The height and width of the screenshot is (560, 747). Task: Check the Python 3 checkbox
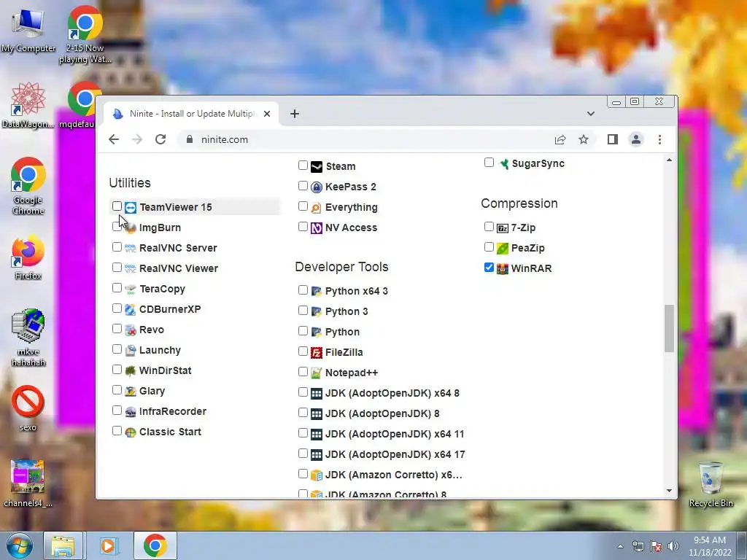(303, 311)
